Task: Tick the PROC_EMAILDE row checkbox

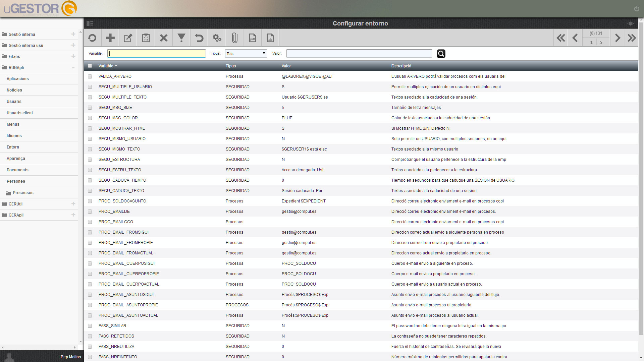Action: [90, 212]
